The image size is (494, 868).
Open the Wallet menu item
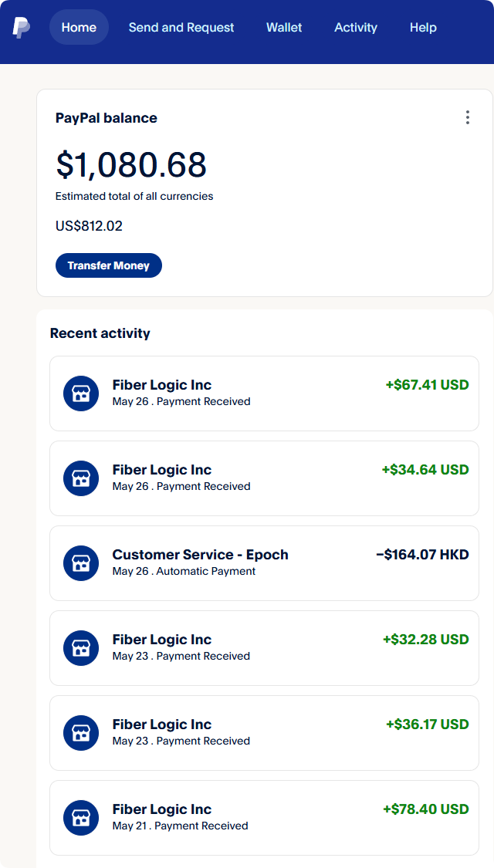click(x=284, y=27)
